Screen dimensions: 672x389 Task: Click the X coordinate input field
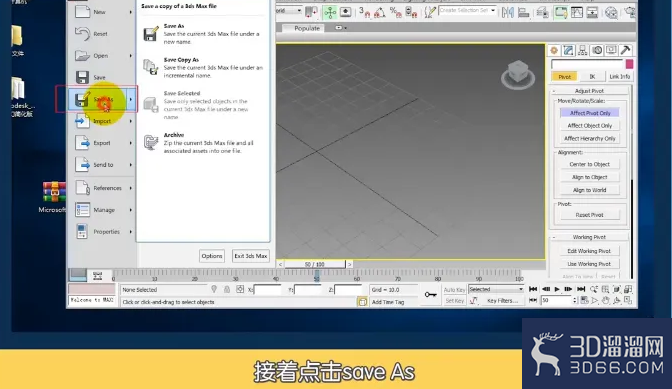[x=267, y=290]
